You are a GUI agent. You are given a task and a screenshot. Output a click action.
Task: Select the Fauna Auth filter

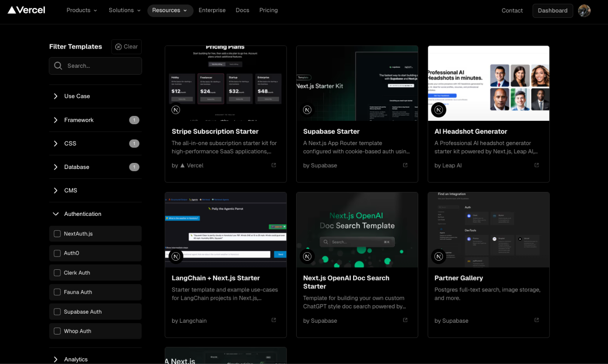point(57,292)
